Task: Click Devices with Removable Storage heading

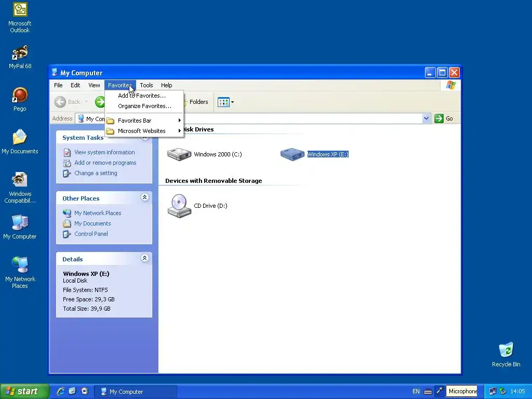Action: tap(214, 181)
